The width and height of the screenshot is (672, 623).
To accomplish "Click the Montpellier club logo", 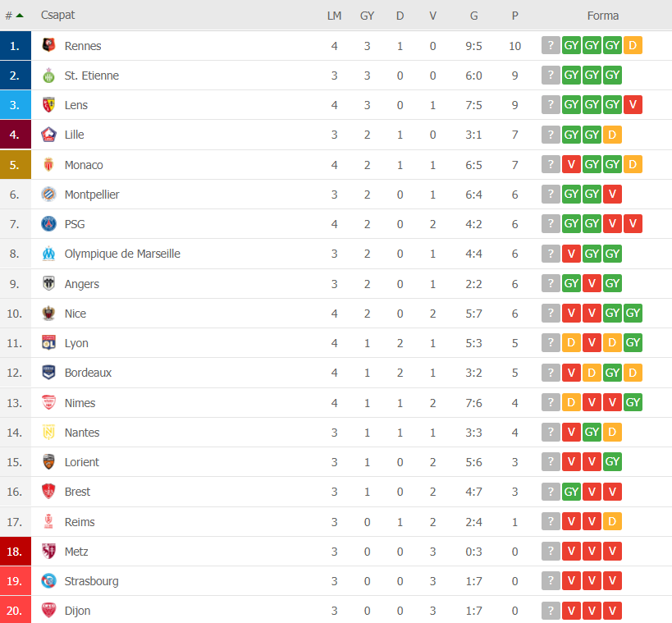I will tap(49, 195).
